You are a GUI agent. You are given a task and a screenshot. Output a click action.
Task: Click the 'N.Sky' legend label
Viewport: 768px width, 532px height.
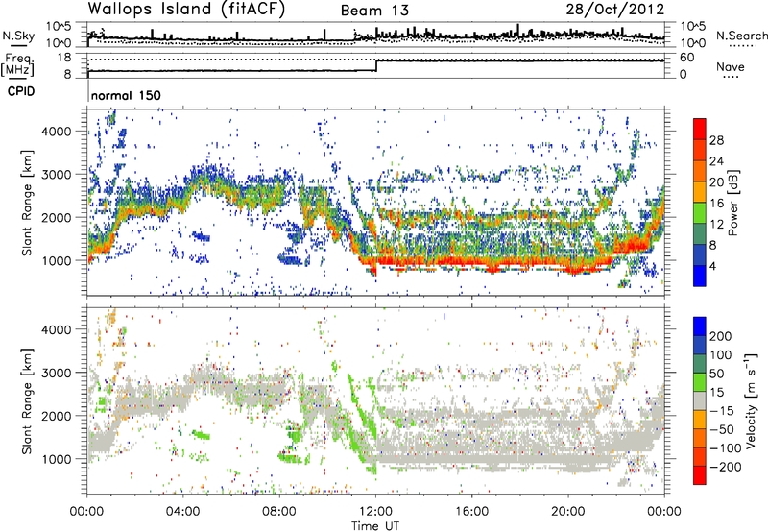pyautogui.click(x=18, y=36)
